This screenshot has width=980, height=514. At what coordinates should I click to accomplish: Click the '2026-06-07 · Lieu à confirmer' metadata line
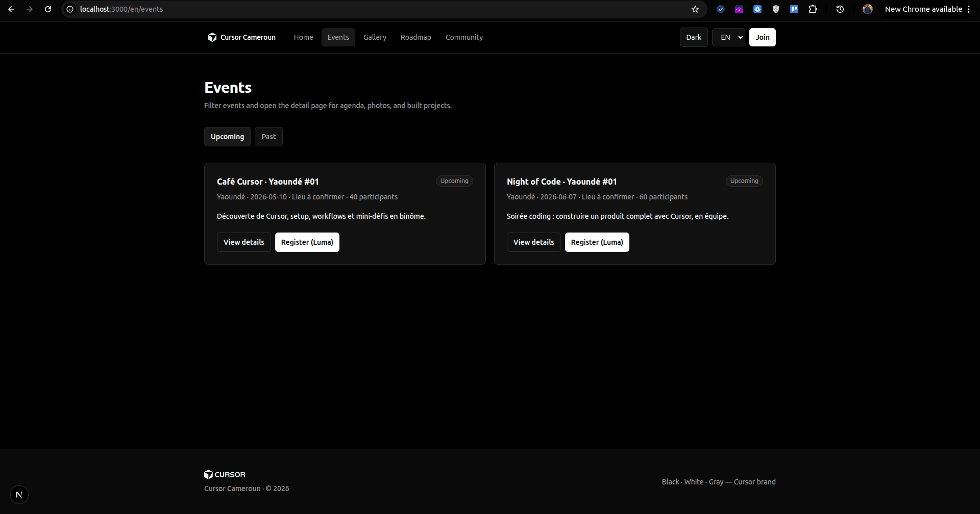click(x=597, y=197)
